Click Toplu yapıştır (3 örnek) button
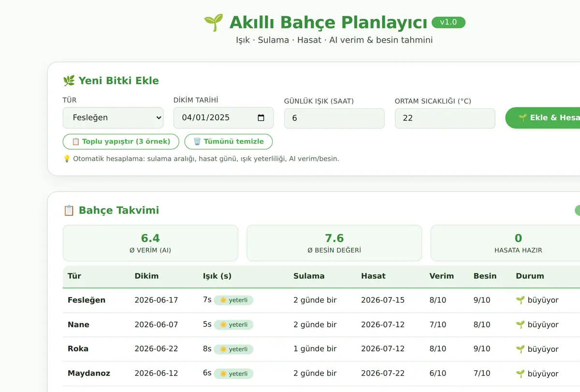Screen dimensions: 580x392 tap(121, 142)
